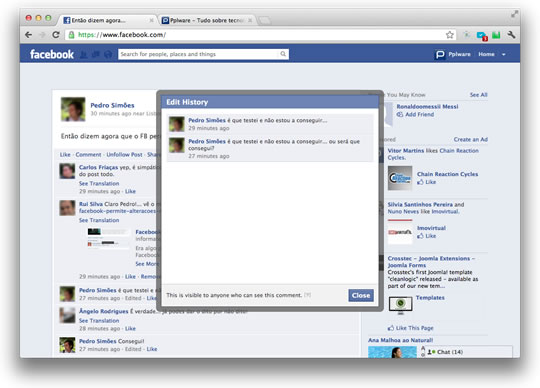Click Like This Page link
The image size is (540, 388).
[x=414, y=328]
